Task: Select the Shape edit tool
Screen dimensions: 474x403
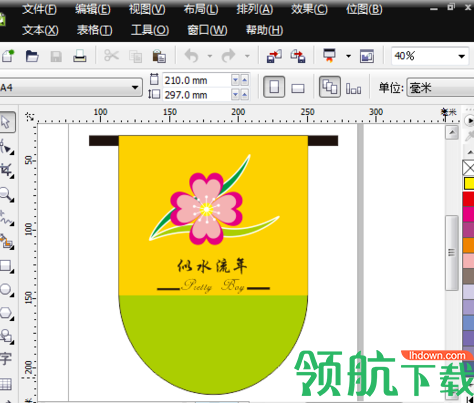Action: pos(7,147)
